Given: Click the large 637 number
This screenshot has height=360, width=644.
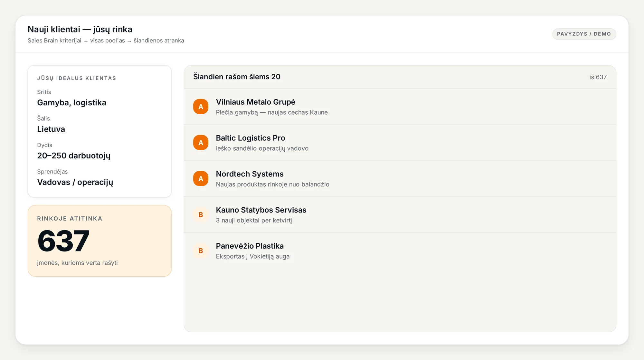Looking at the screenshot, I should [x=63, y=241].
